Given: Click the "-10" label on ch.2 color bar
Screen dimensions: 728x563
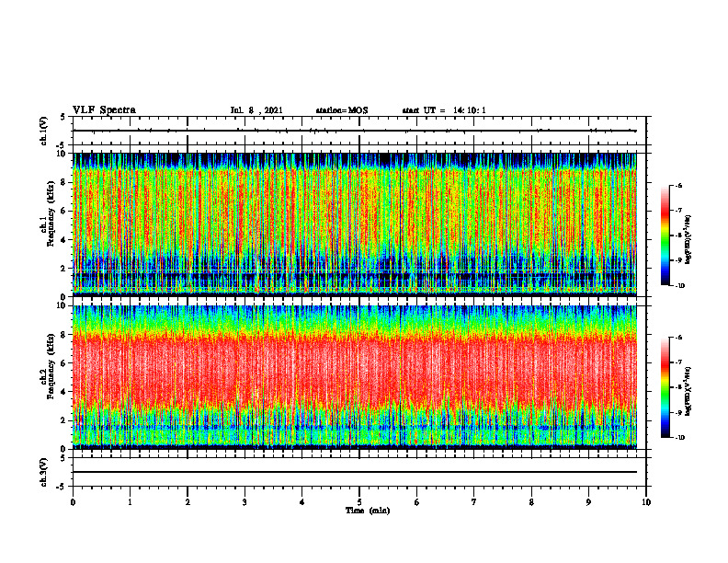Looking at the screenshot, I should 679,438.
